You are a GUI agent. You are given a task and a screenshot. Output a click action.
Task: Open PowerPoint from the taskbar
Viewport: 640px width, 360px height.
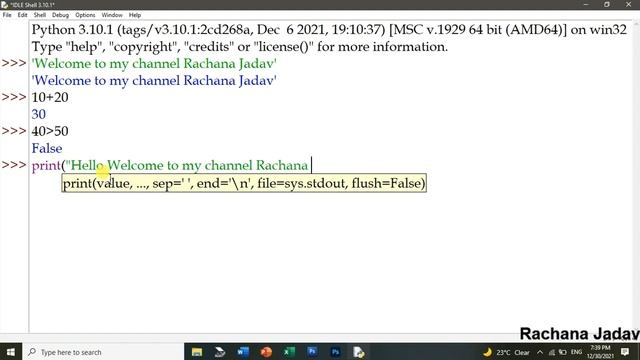point(266,352)
